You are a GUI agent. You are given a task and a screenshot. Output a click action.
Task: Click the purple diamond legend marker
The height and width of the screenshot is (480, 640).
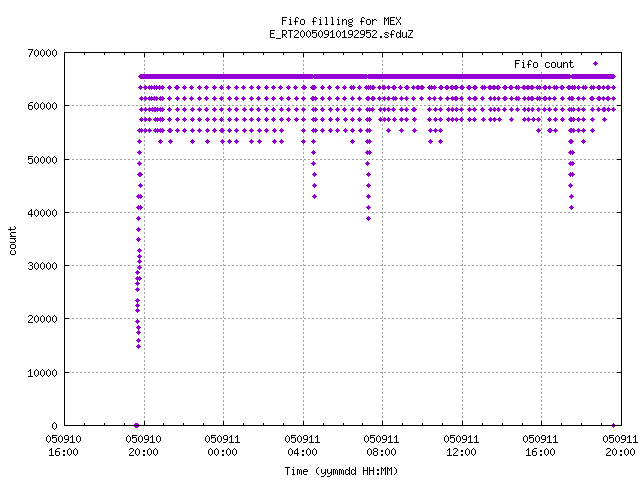[x=596, y=64]
